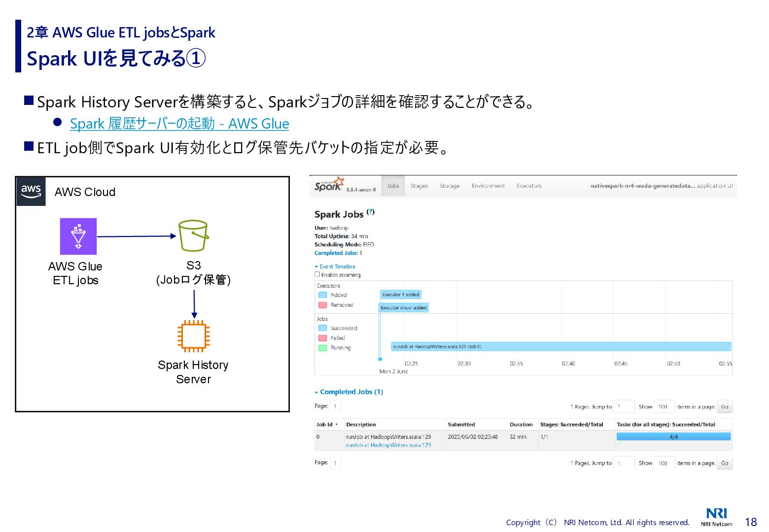Open runJob at HadoopWriters.scala:129 link in table
The width and height of the screenshot is (769, 532).
pos(388,445)
